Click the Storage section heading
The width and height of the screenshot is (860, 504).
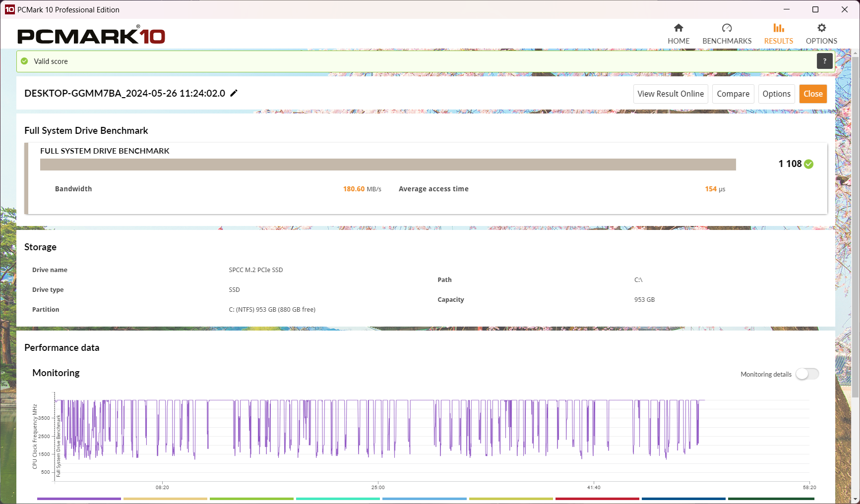[x=40, y=247]
